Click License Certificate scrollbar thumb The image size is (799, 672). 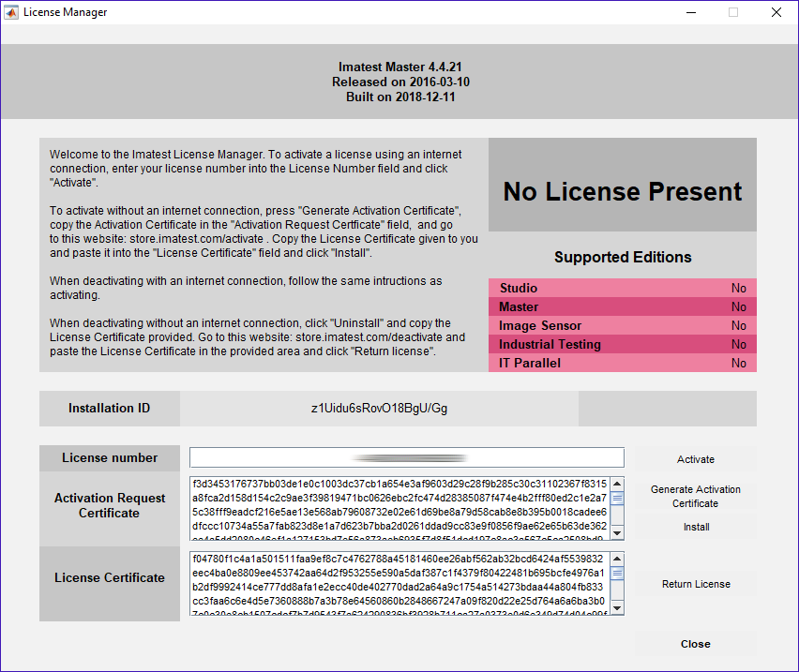(x=617, y=574)
